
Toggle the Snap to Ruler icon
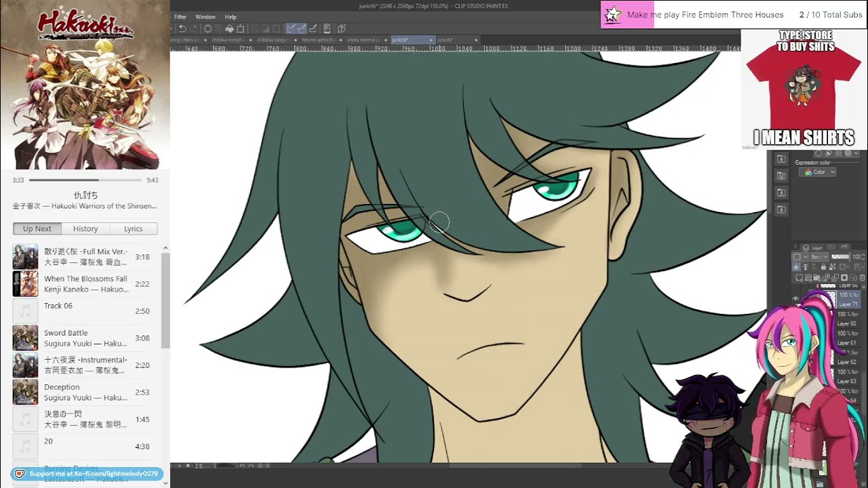(x=290, y=28)
